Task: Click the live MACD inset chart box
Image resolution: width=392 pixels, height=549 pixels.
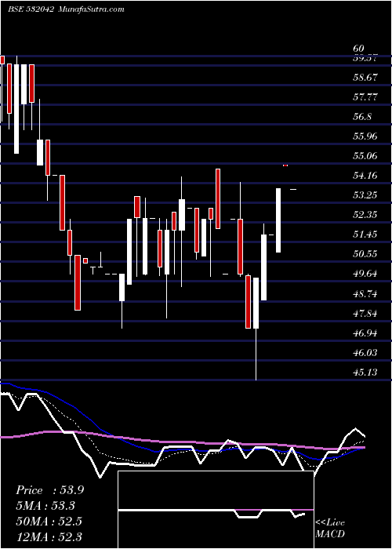Action: (x=216, y=510)
